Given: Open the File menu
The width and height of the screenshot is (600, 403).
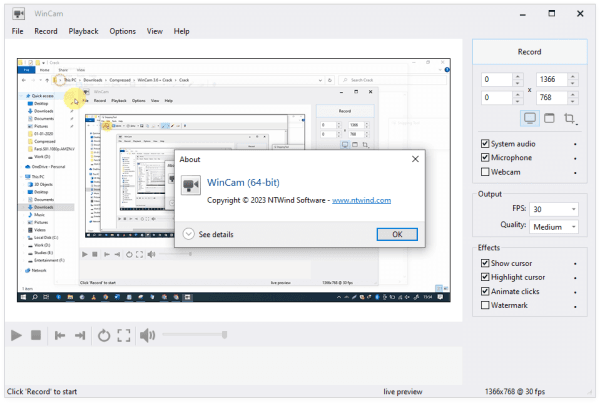Looking at the screenshot, I should [17, 31].
